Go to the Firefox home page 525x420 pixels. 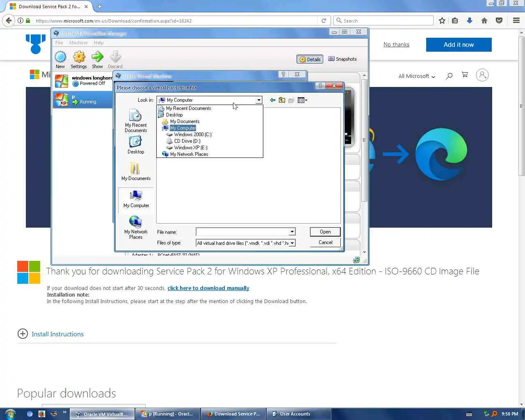pos(484,21)
